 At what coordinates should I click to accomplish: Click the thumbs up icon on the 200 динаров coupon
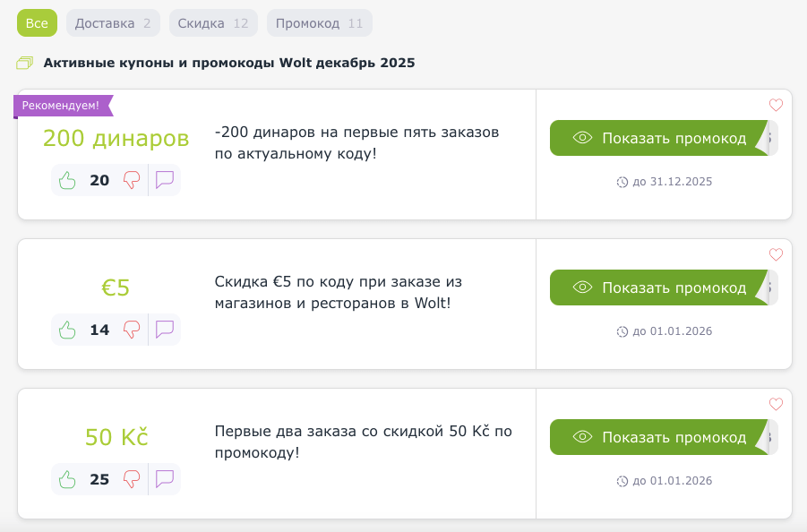coord(67,180)
